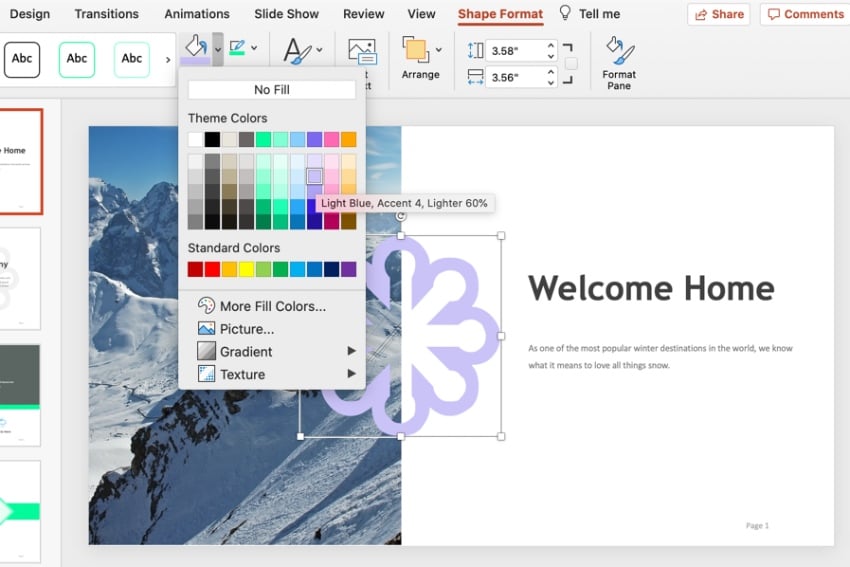Pick the yellow standard color swatch

click(x=246, y=269)
